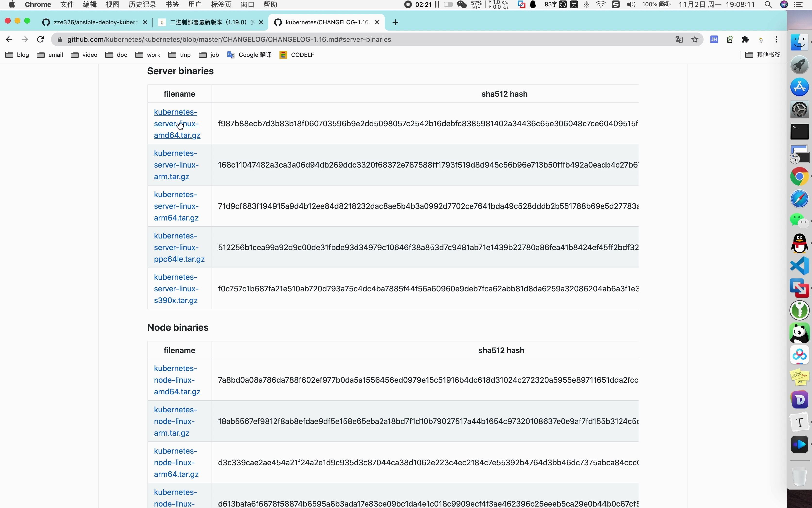Open a new browser tab
812x508 pixels.
(395, 22)
